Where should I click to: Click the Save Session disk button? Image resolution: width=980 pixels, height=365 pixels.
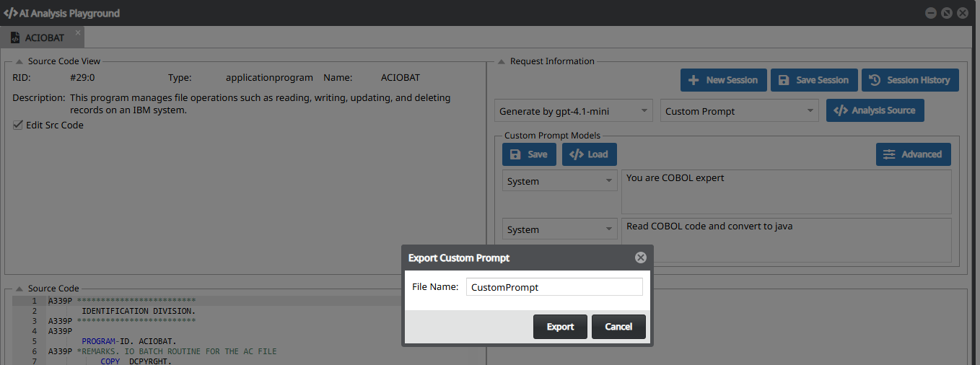[814, 80]
